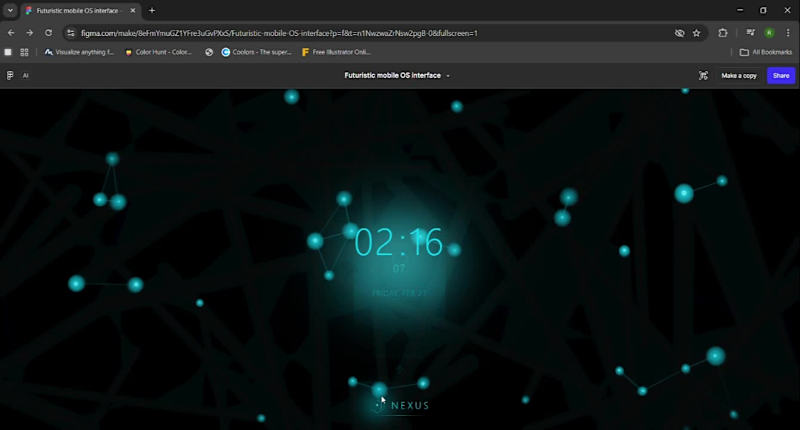Open the apps grid bookmark icon
This screenshot has width=800, height=430.
[x=24, y=52]
